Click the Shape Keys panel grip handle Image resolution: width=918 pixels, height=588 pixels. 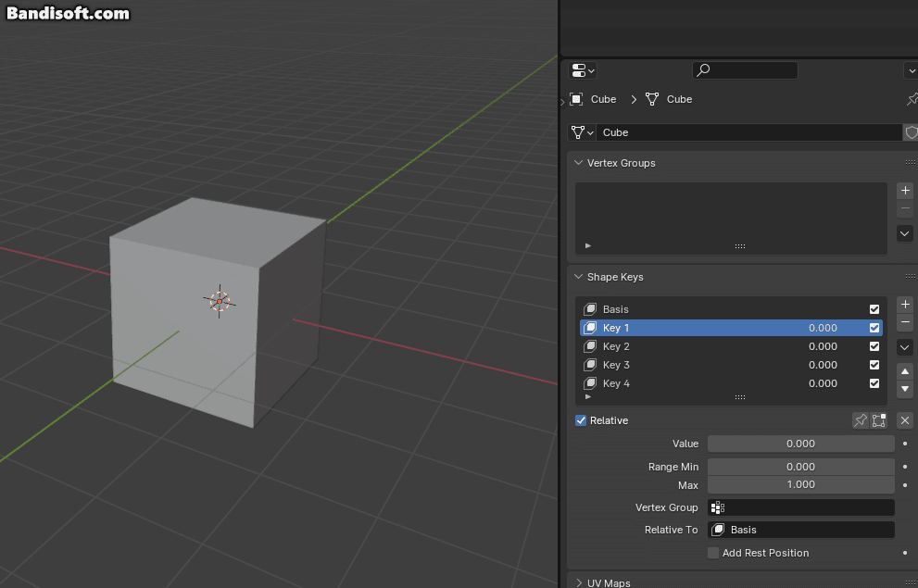(x=910, y=277)
